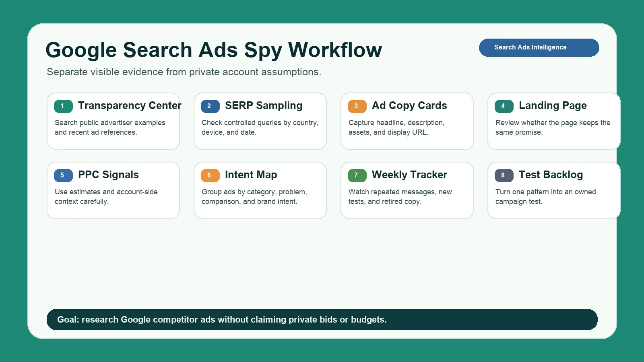Select the Transparency Center card title
Screen dimensions: 644x362
tap(130, 105)
